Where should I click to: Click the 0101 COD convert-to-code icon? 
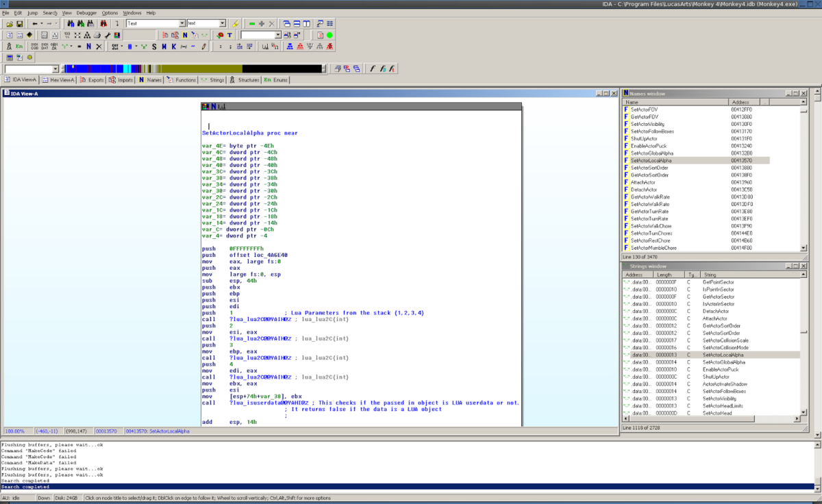coord(34,47)
